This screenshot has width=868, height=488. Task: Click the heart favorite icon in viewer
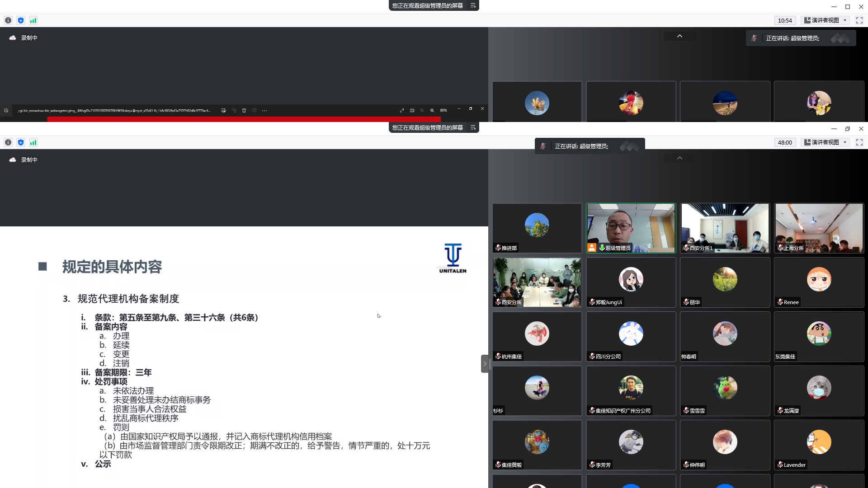pos(254,110)
